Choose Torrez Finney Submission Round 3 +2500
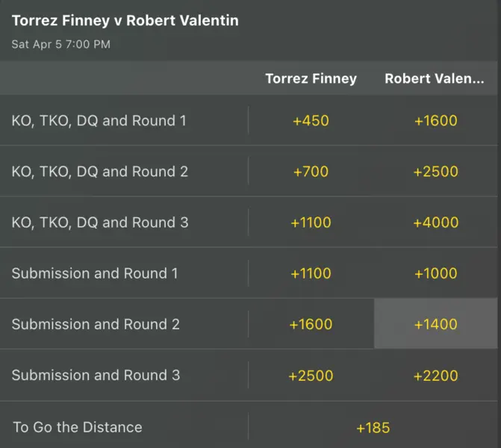This screenshot has height=448, width=501. click(x=311, y=375)
